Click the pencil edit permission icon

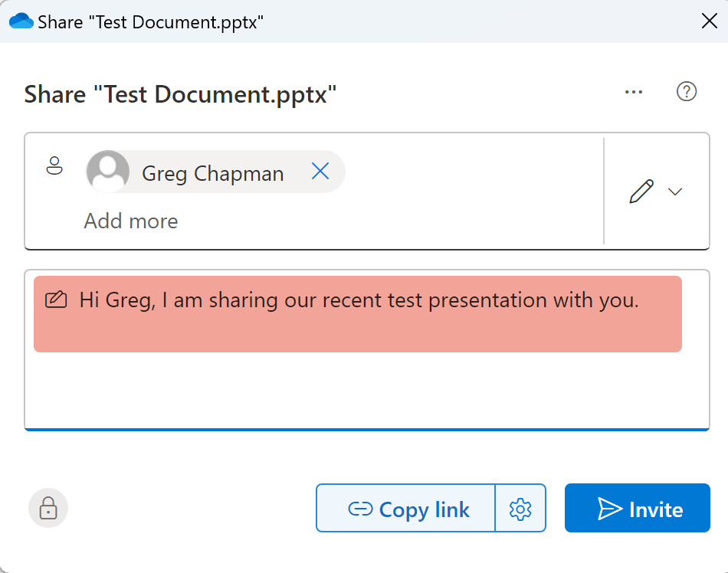coord(641,192)
